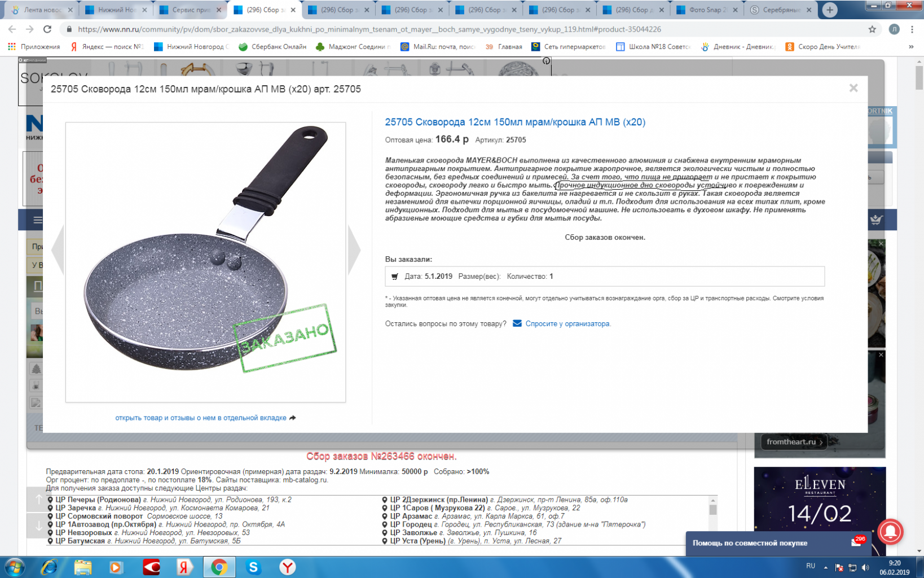Switch to the Фото Snap browser tab
The height and width of the screenshot is (578, 924).
tap(707, 10)
